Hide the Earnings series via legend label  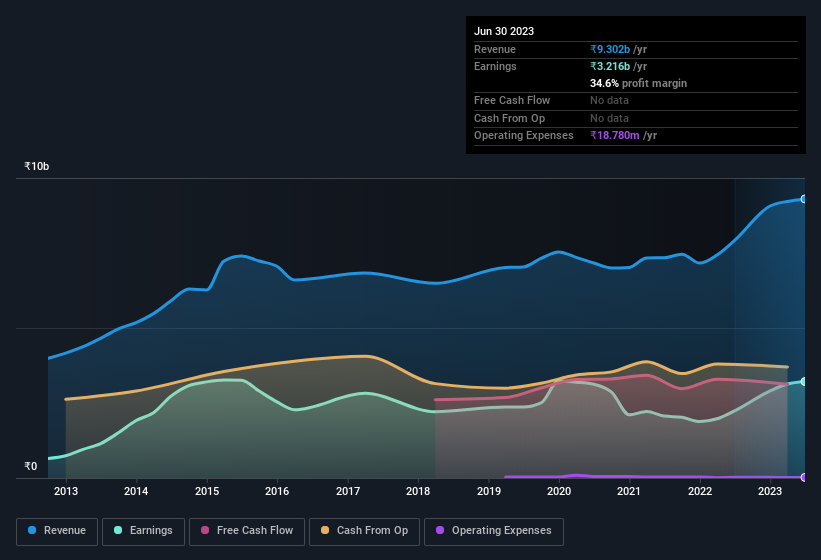[x=151, y=530]
